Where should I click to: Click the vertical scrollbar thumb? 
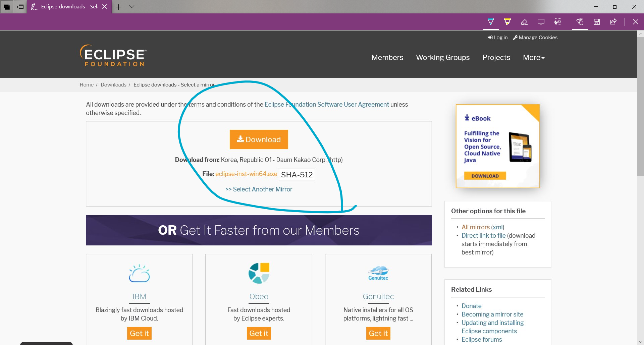(x=640, y=106)
